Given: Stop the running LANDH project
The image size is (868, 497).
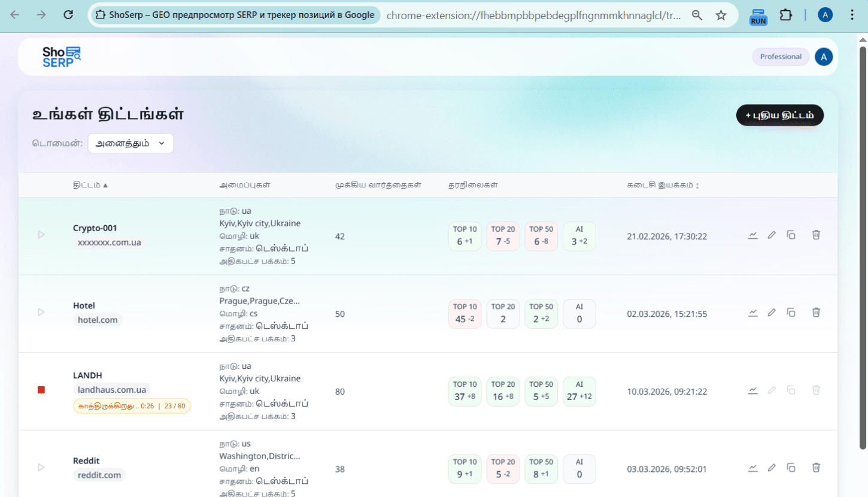Looking at the screenshot, I should 41,390.
